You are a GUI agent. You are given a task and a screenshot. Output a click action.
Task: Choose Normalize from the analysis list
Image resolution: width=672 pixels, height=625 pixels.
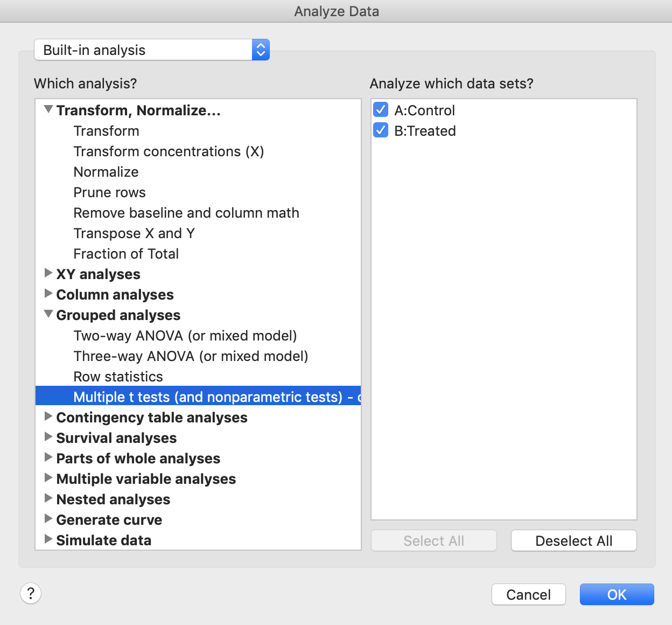(x=106, y=172)
